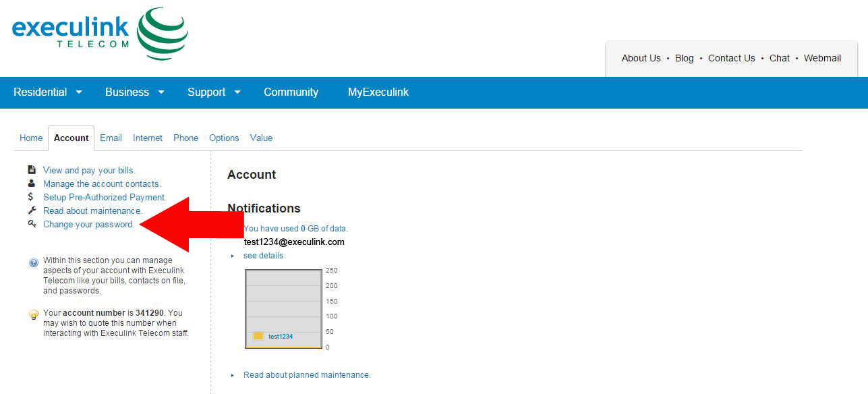Click Read about planned maintenance link
The width and height of the screenshot is (868, 394).
(x=307, y=375)
